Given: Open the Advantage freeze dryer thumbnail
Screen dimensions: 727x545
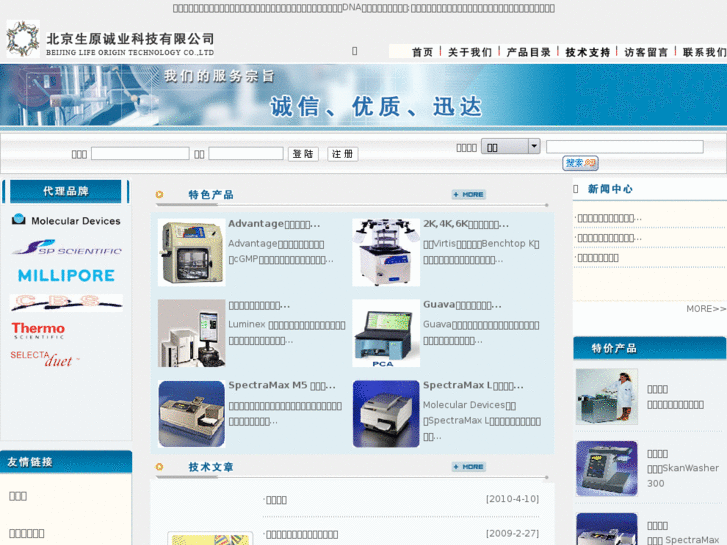Looking at the screenshot, I should pos(191,252).
